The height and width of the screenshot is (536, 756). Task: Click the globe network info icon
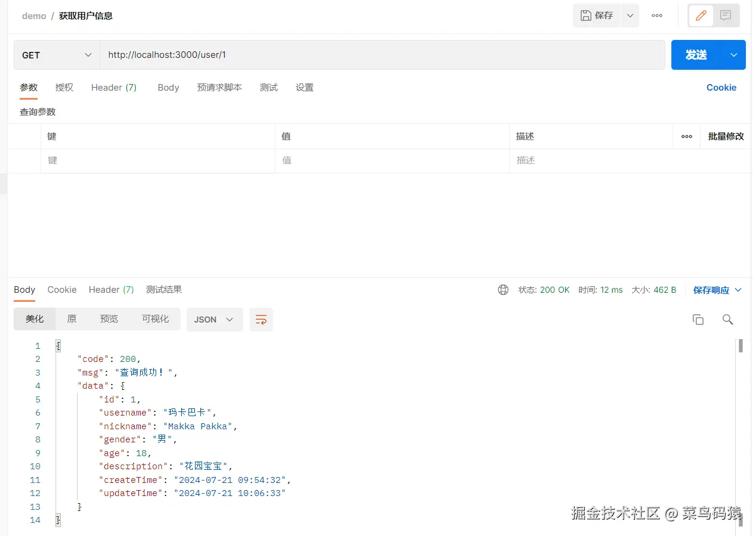pos(503,290)
